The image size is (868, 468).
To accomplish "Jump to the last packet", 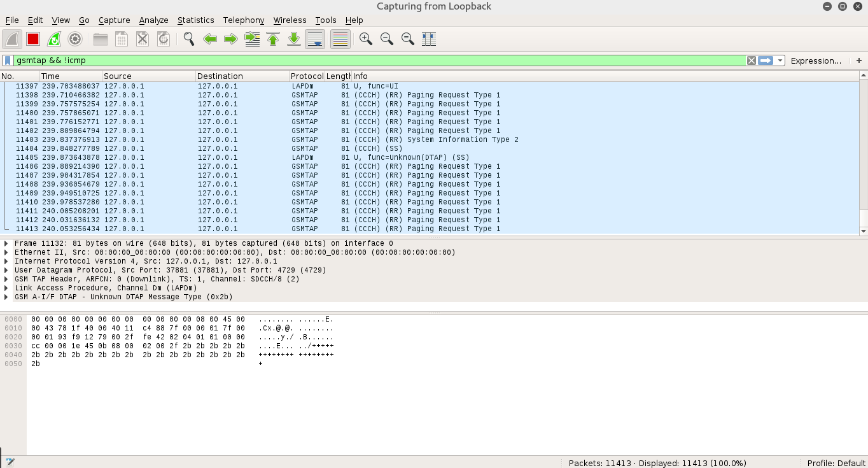I will point(294,39).
